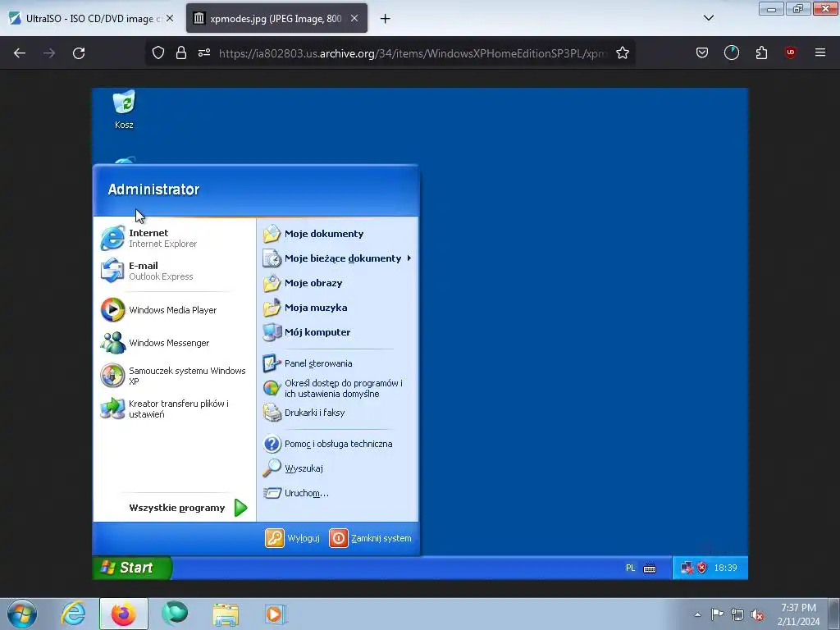This screenshot has width=840, height=630.
Task: Open Action Center flag tray icon
Action: click(x=717, y=614)
